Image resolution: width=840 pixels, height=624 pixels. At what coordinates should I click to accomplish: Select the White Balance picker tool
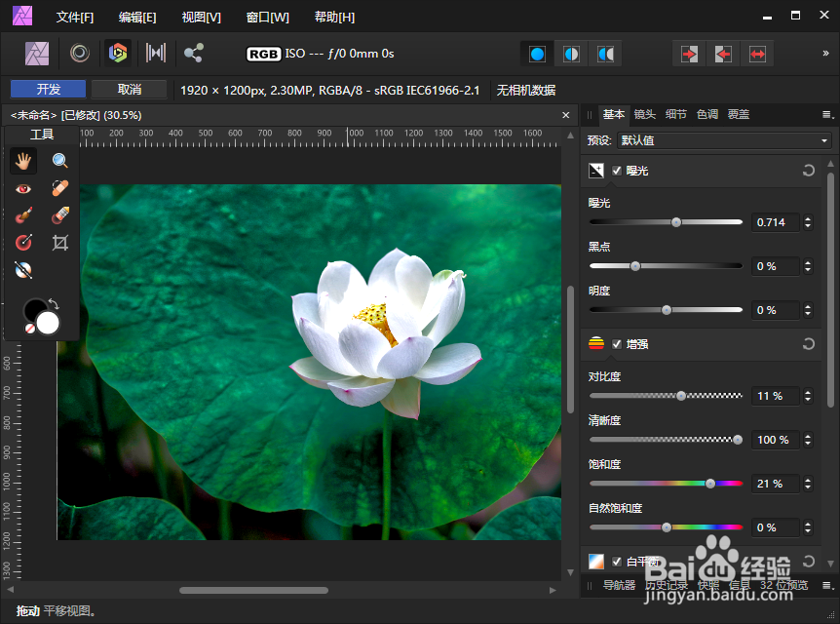pos(22,270)
